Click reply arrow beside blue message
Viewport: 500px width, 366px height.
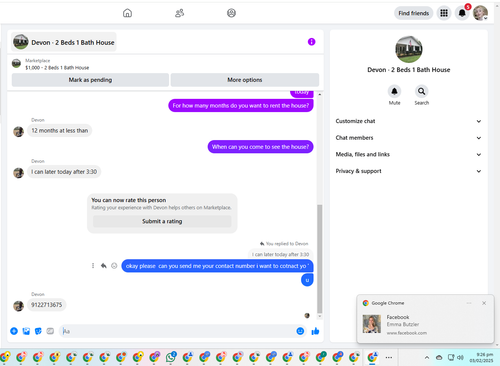coord(104,266)
